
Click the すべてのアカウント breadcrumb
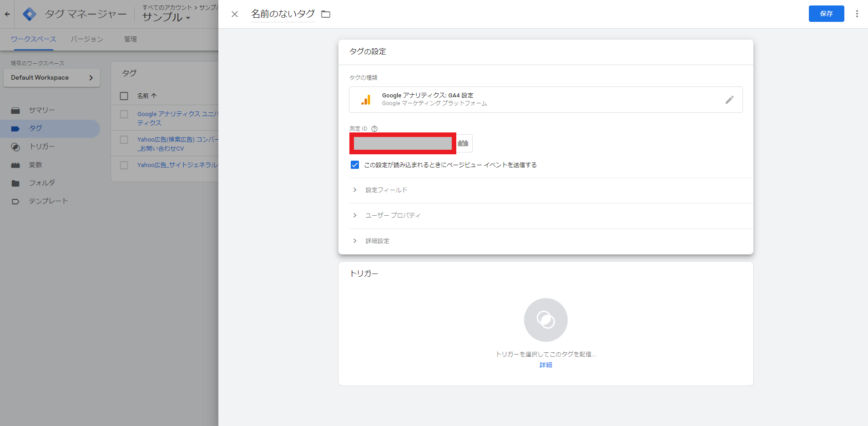tap(167, 7)
